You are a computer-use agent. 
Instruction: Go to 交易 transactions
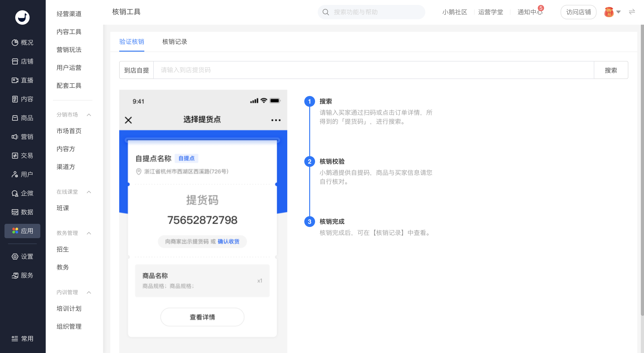pyautogui.click(x=22, y=156)
